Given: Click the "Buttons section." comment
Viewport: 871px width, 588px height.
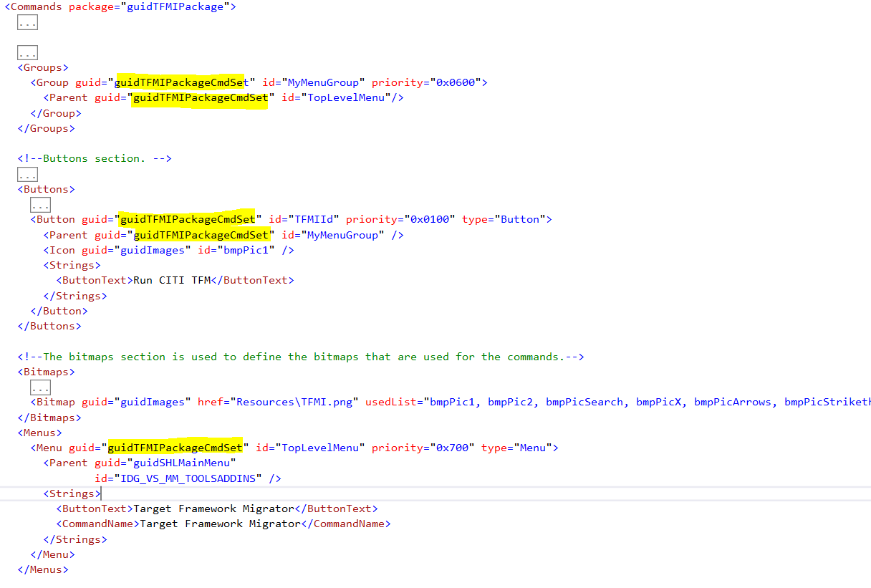Looking at the screenshot, I should [x=95, y=158].
